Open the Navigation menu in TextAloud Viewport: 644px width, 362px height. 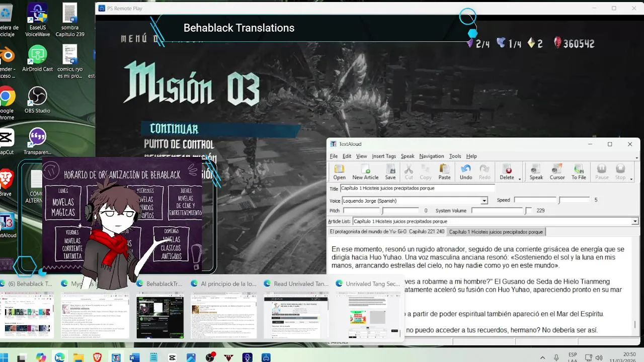click(432, 156)
